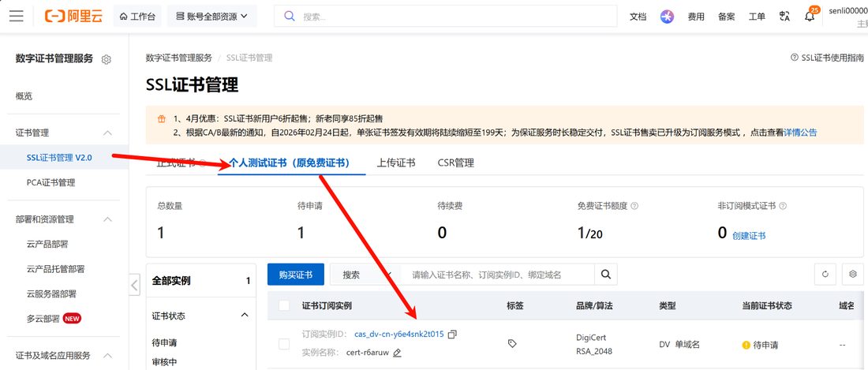Click the settings gear beside 数字证书管理服务
The image size is (868, 370).
click(x=107, y=59)
